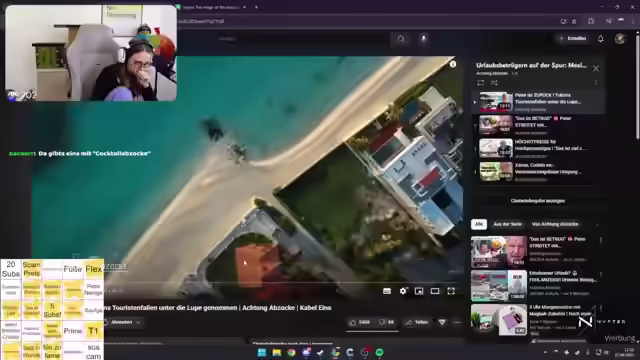Dislike the video thumbs-down button
The width and height of the screenshot is (640, 360).
pos(386,322)
